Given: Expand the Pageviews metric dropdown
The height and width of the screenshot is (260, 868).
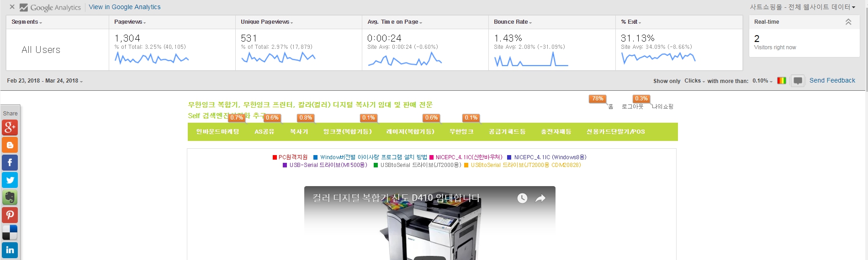Looking at the screenshot, I should click(x=130, y=22).
